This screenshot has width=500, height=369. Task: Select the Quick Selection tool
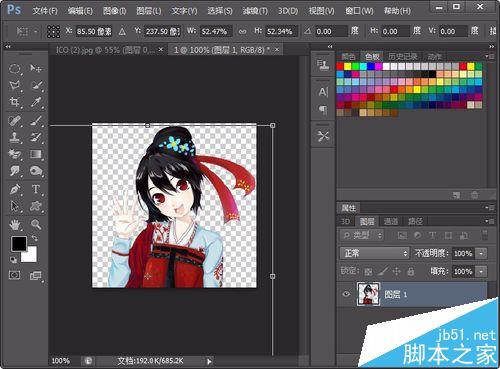click(x=36, y=85)
